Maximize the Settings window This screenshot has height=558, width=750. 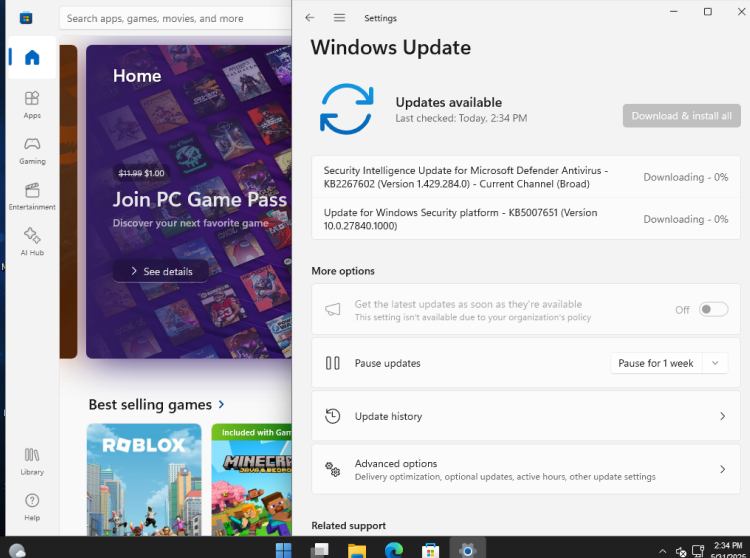point(707,11)
